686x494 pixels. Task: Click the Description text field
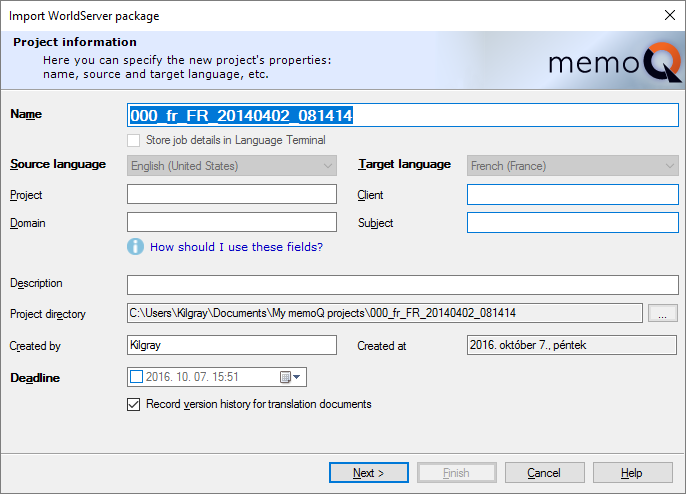coord(403,285)
